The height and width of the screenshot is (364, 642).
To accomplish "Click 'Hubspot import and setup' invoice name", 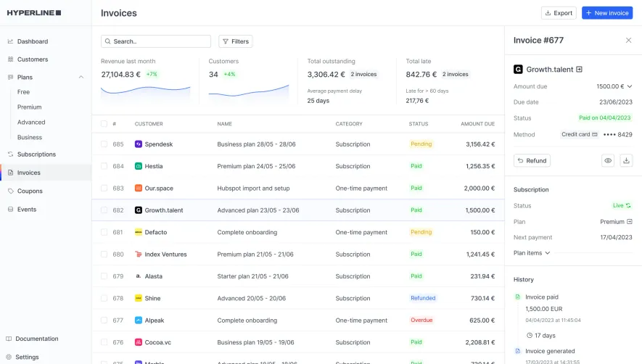I will [253, 189].
